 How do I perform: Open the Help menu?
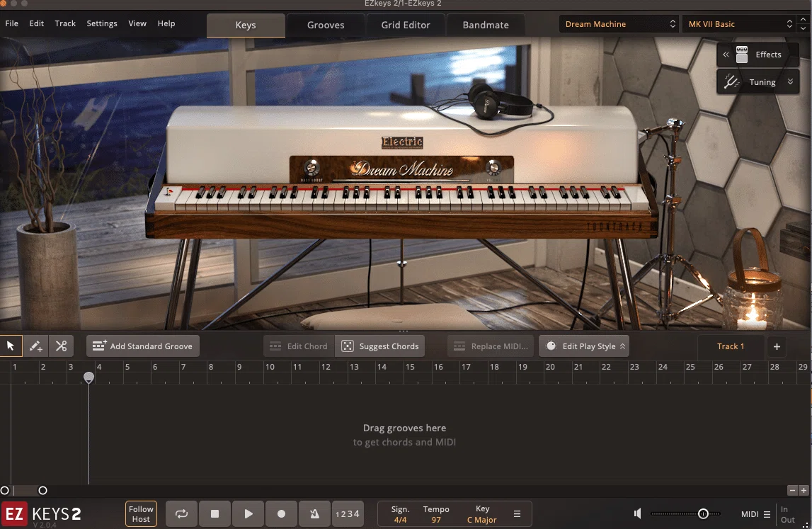click(x=166, y=23)
